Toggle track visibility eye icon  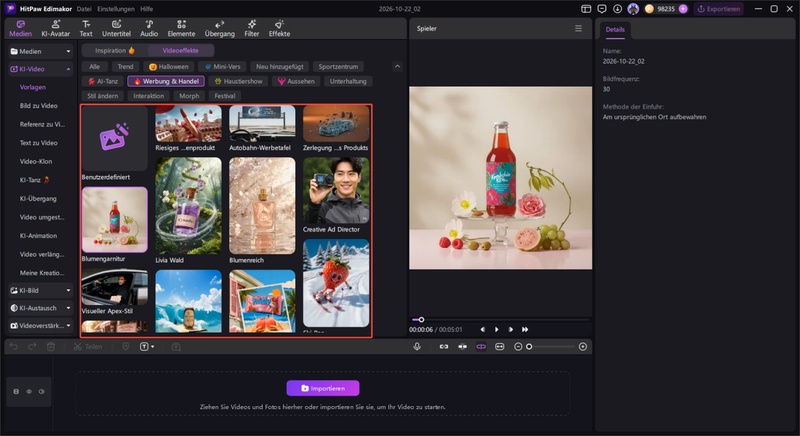pyautogui.click(x=29, y=392)
